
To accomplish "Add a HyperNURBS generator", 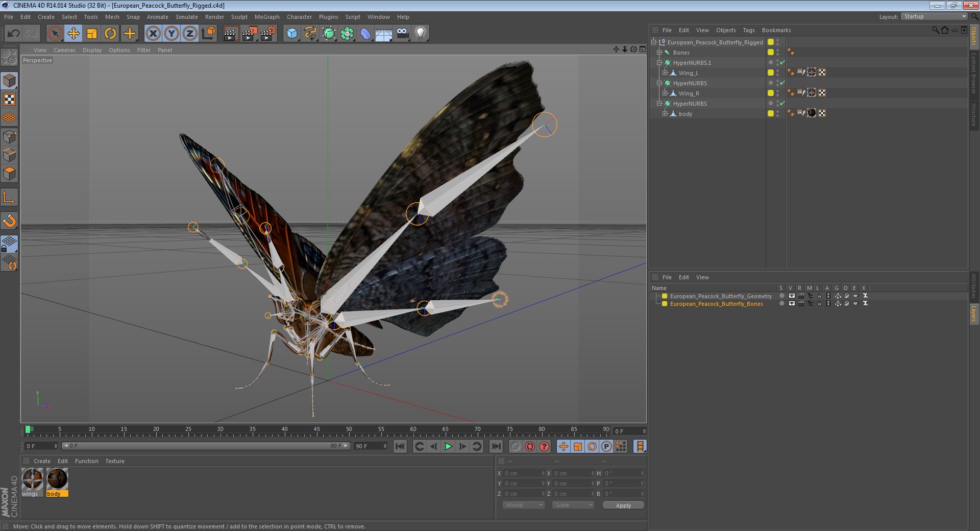I will [x=329, y=34].
